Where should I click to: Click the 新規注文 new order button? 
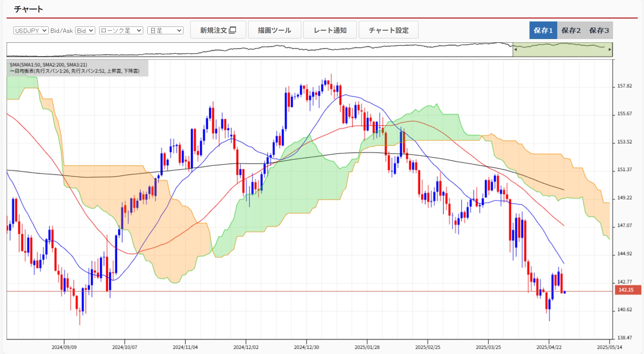point(218,30)
